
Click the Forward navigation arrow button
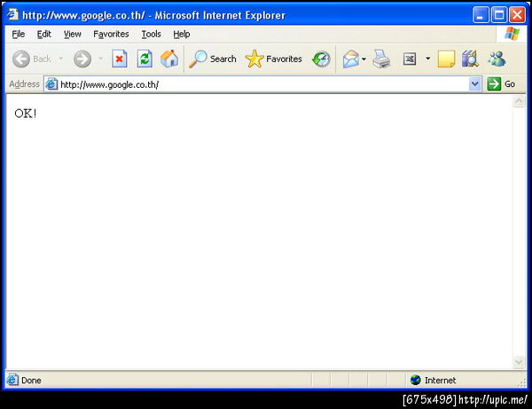point(82,59)
